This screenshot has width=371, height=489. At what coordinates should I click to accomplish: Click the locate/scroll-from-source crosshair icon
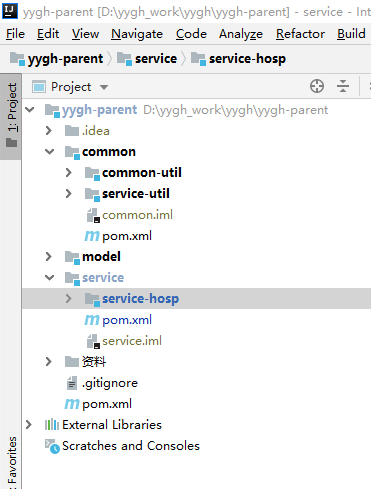point(317,86)
